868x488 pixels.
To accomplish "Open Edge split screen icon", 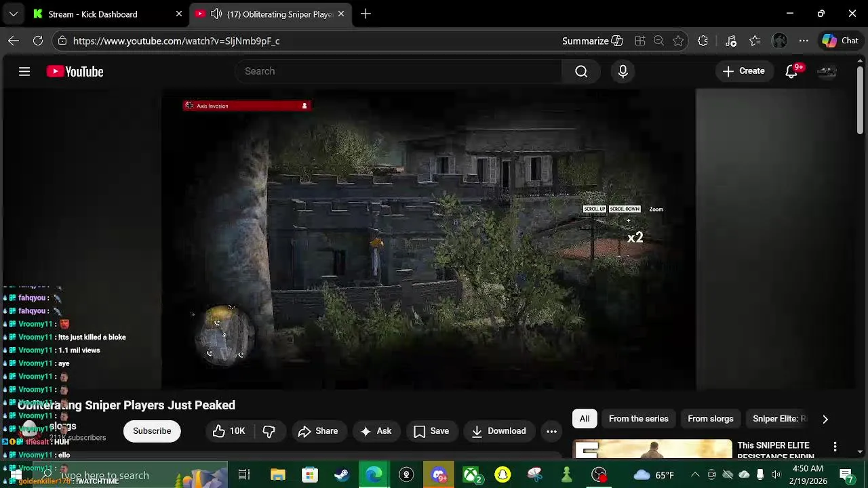I will click(639, 41).
